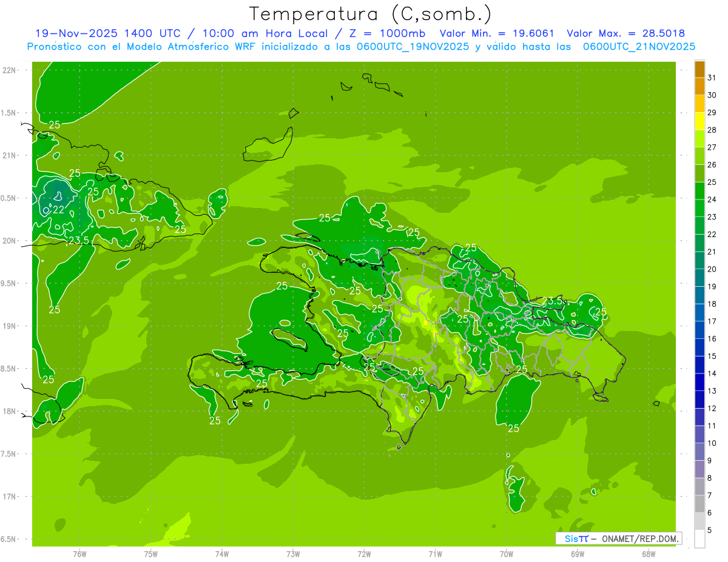Click the '23.5' contour label near Cuba's south coast
This screenshot has height=562, width=728.
coord(78,240)
